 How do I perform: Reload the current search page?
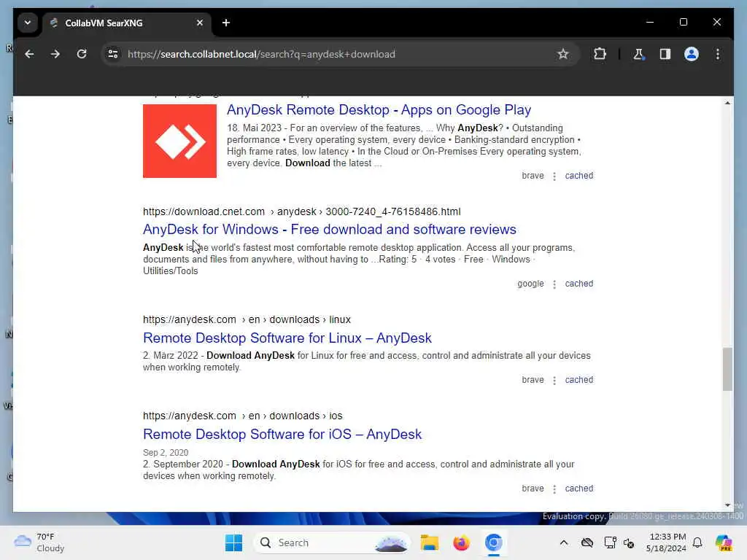[x=82, y=54]
